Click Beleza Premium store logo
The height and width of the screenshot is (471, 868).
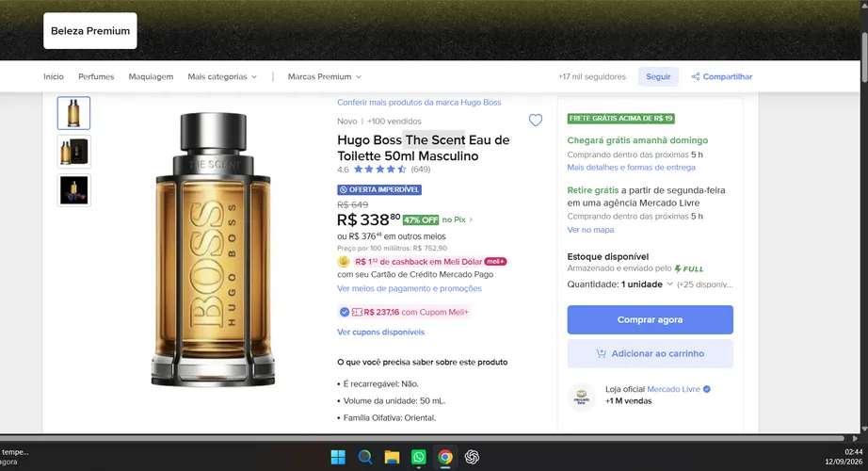tap(90, 31)
